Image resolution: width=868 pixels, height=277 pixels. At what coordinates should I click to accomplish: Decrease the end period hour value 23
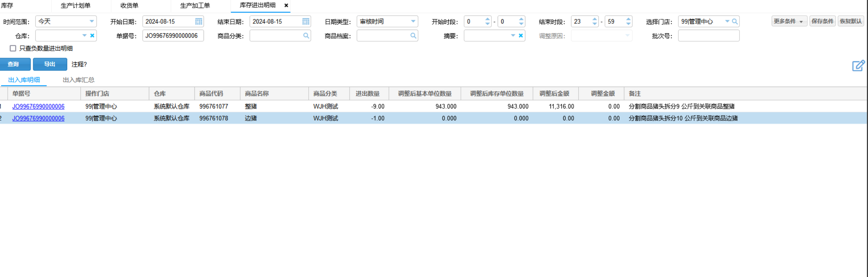tap(595, 24)
